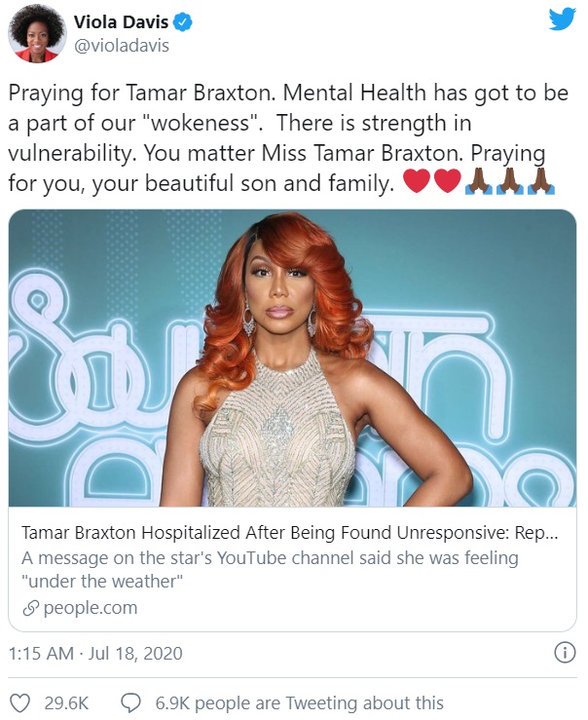Open the @violadavis handle link
The height and width of the screenshot is (720, 588).
tap(122, 46)
